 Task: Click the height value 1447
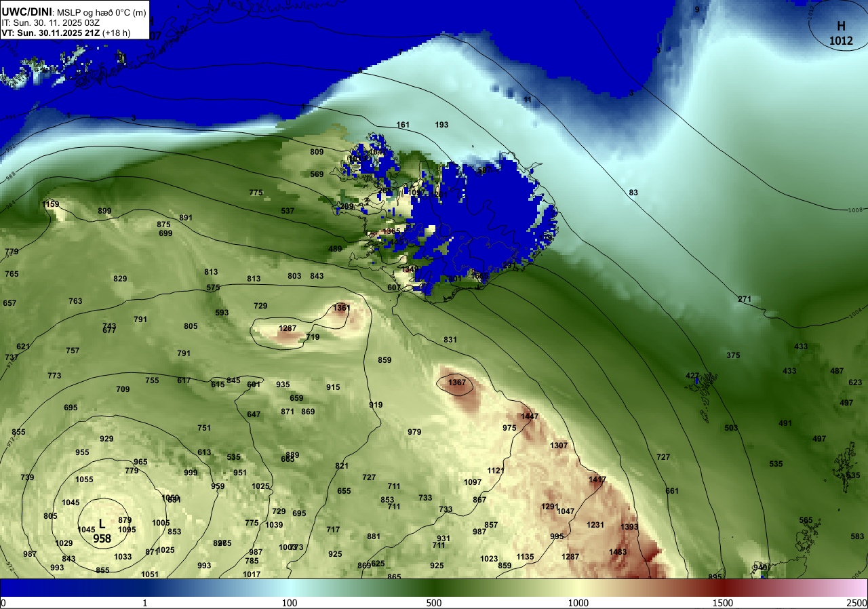(x=530, y=416)
